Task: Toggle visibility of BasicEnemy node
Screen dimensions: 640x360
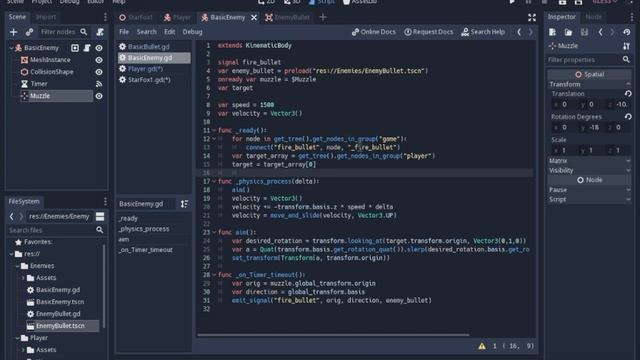Action: click(x=99, y=48)
